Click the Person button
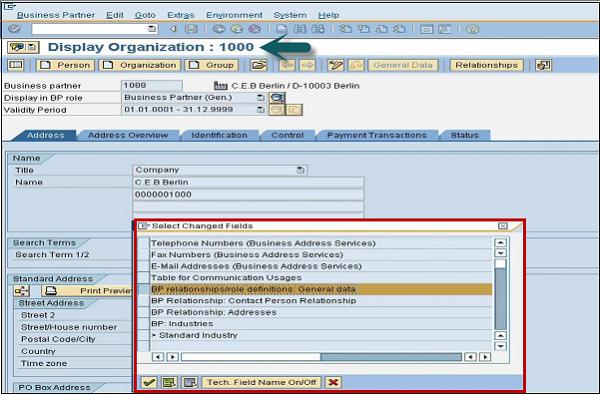 click(65, 65)
